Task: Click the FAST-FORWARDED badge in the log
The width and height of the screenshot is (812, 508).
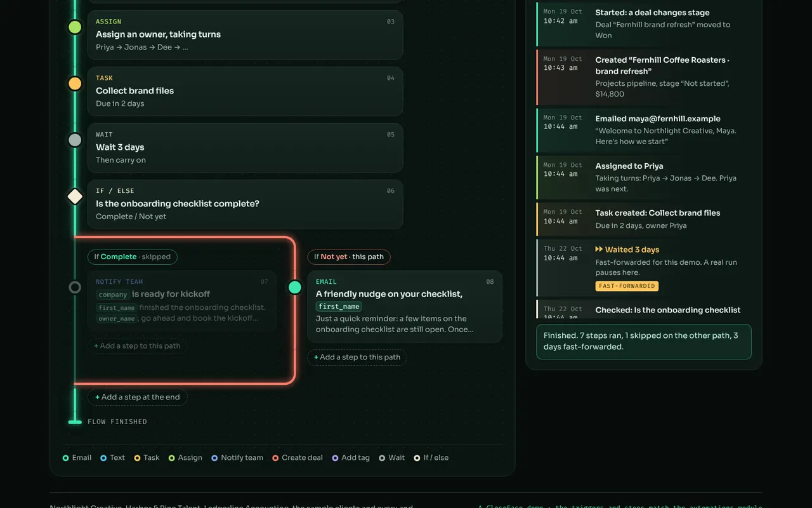Action: 627,286
